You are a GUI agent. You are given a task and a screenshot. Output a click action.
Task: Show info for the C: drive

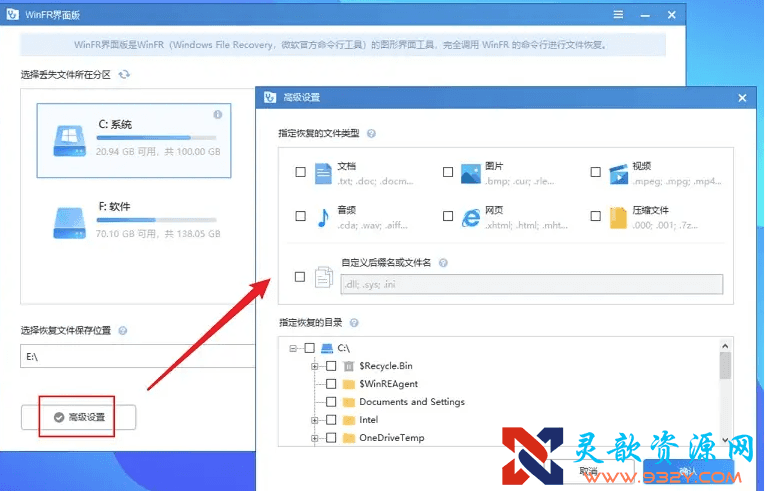[x=218, y=114]
